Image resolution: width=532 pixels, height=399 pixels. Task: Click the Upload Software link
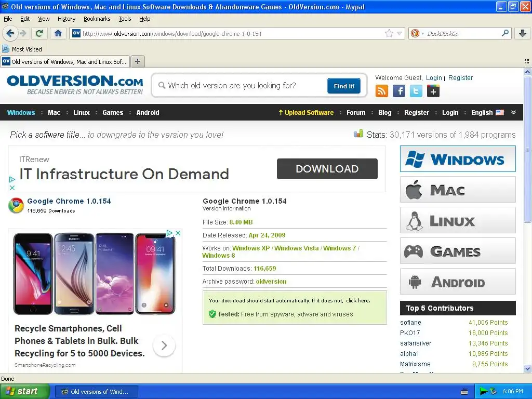tap(306, 113)
